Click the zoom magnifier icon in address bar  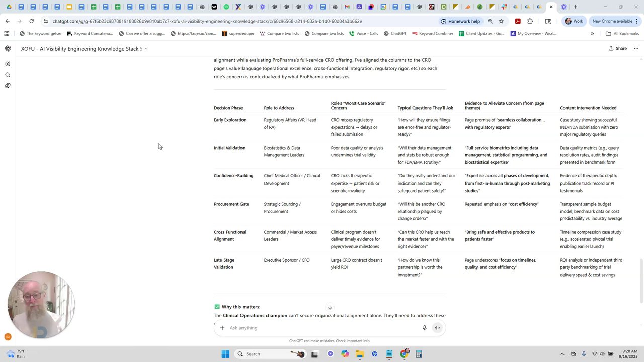(490, 21)
